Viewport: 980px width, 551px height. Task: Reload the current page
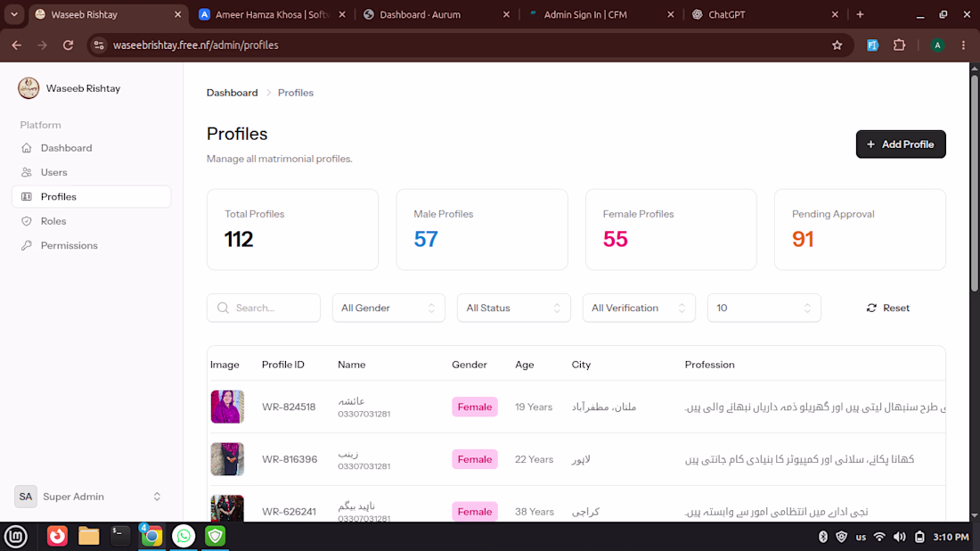point(68,45)
